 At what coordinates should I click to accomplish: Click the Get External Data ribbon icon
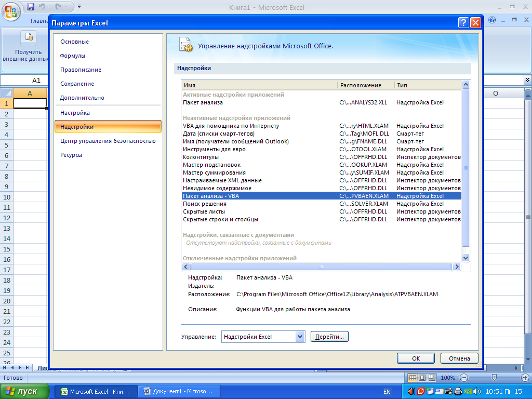[x=28, y=37]
